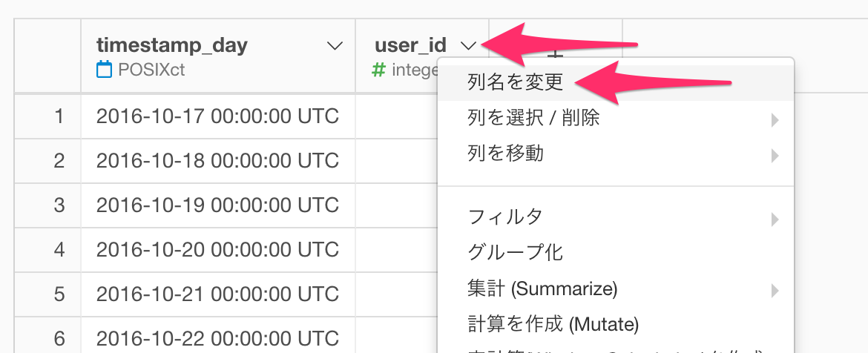Screen dimensions: 868x353
Task: Expand the 列を移動 submenu arrow
Action: 775,156
